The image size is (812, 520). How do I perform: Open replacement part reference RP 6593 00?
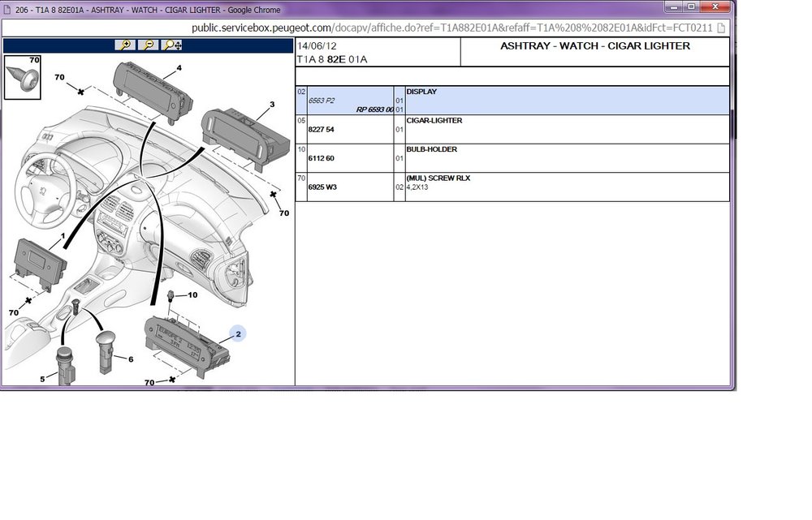click(374, 110)
